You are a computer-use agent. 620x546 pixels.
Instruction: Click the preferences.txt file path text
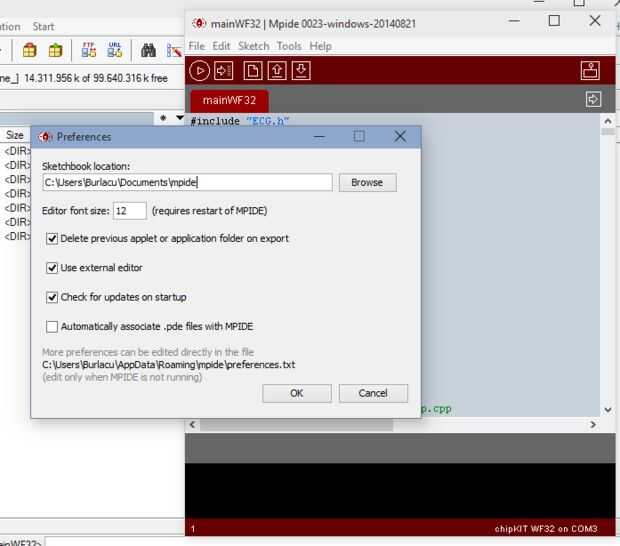[x=168, y=365]
